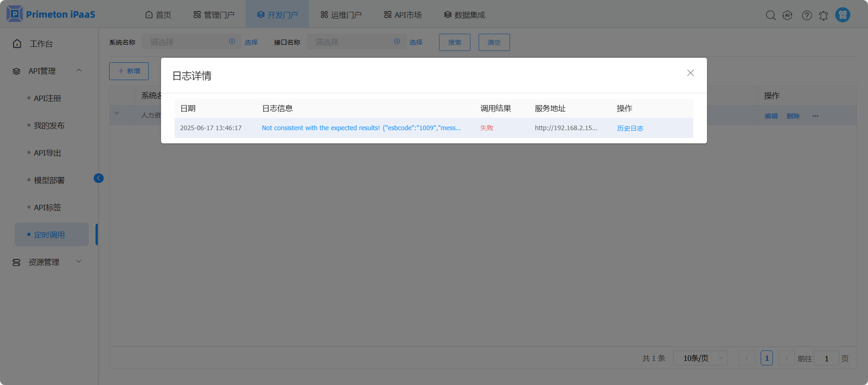Screen dimensions: 868x385
Task: Collapse the sidebar with the blue arrow
Action: coord(99,178)
